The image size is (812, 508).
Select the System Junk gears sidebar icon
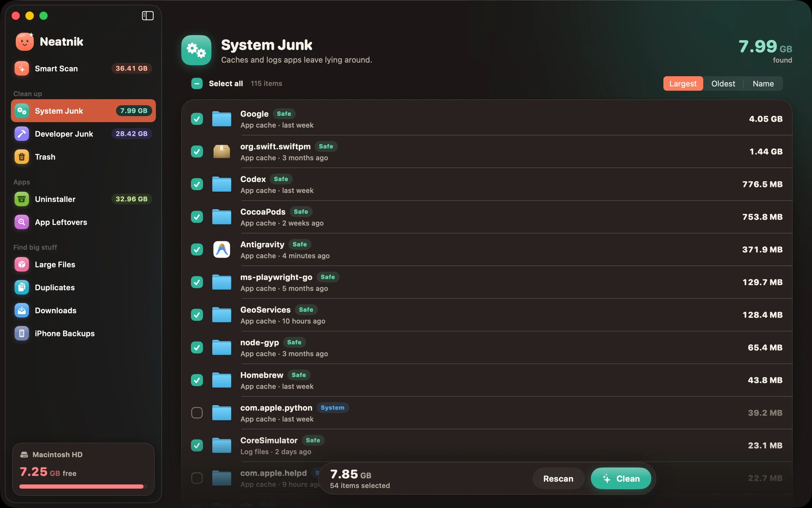point(22,111)
